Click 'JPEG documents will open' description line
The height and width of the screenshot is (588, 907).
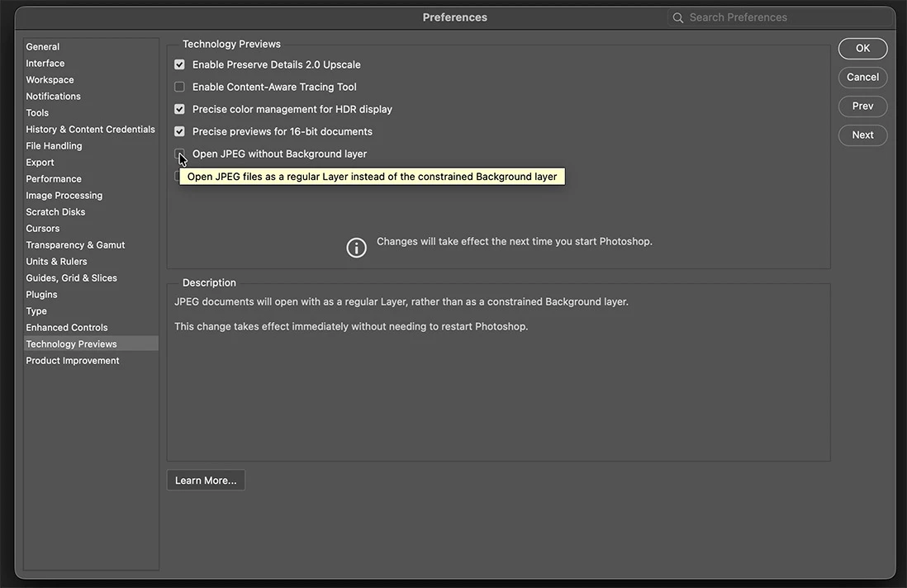point(401,301)
